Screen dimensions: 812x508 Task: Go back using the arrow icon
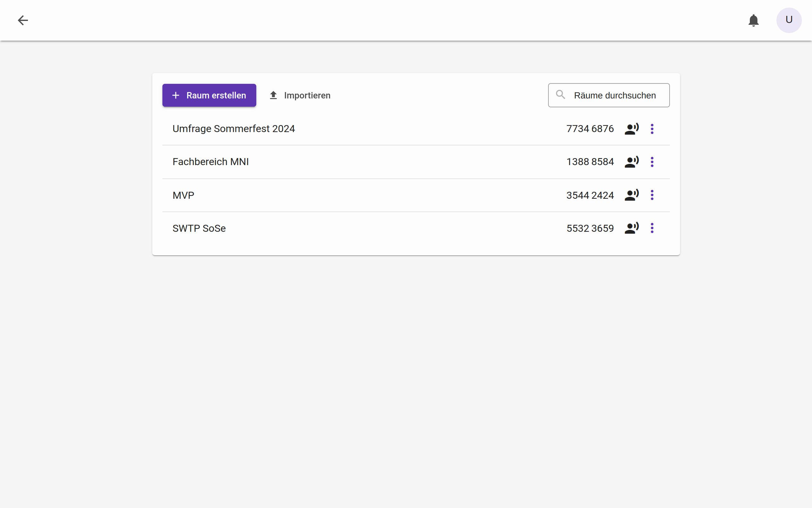(23, 20)
